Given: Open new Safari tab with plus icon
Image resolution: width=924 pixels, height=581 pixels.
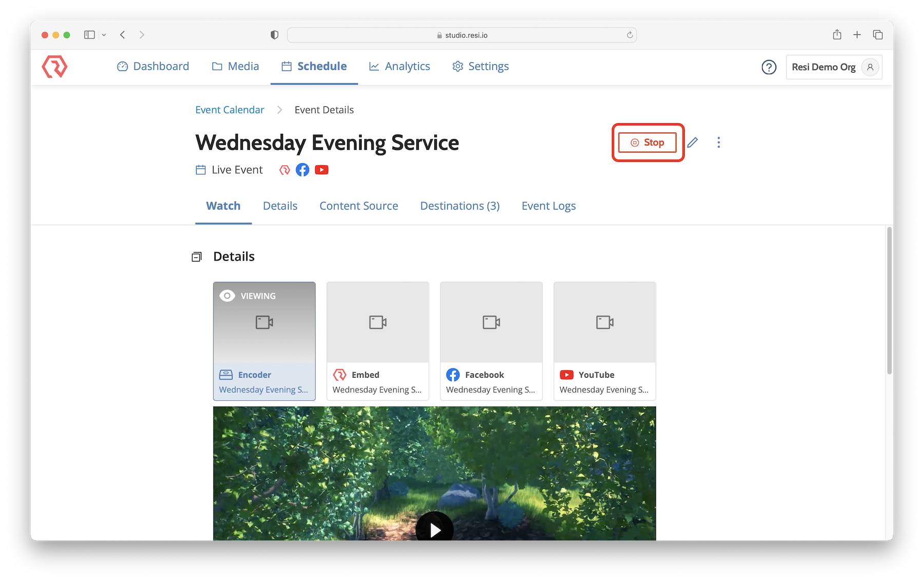Looking at the screenshot, I should coord(857,35).
